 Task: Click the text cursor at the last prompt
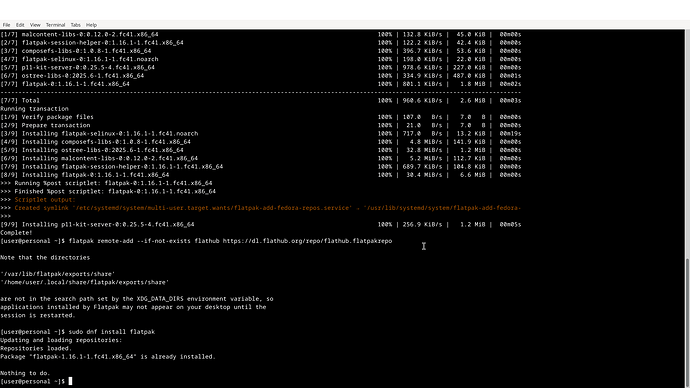[70, 381]
